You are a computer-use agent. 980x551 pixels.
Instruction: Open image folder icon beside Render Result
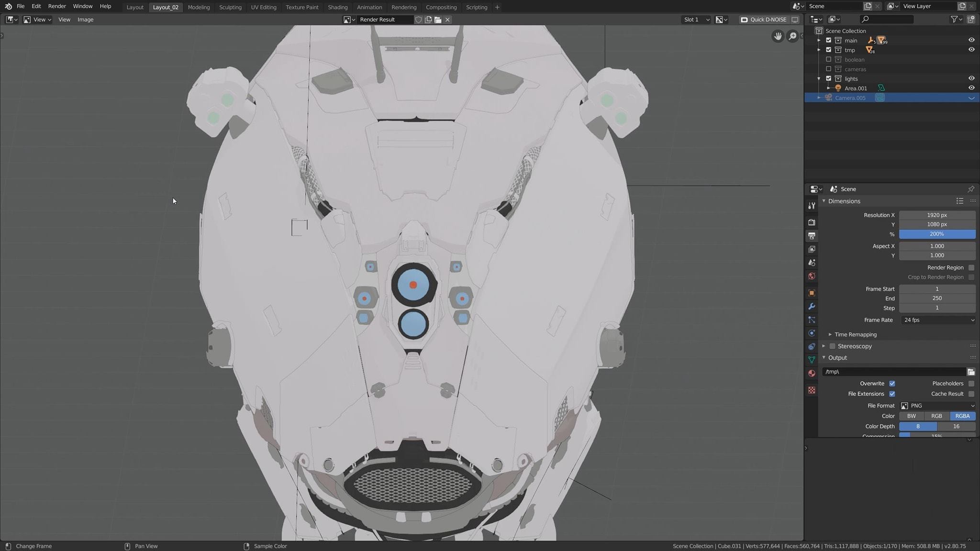(438, 20)
